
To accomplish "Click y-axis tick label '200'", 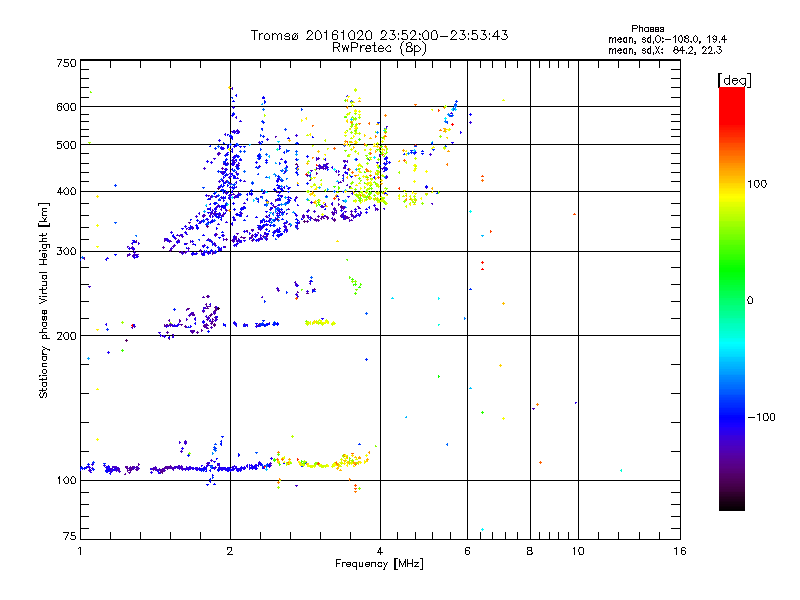I will [x=66, y=336].
